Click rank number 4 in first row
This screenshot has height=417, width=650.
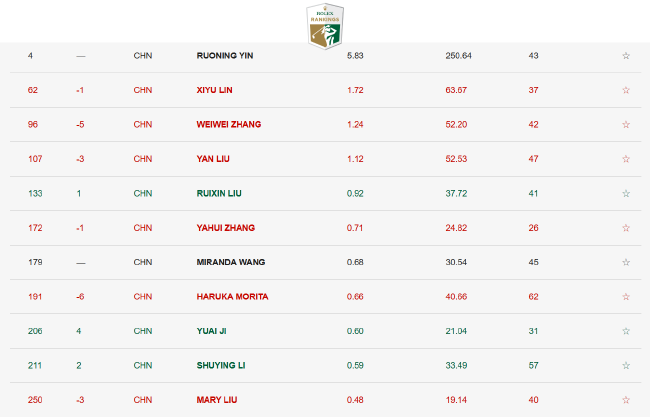pyautogui.click(x=30, y=56)
